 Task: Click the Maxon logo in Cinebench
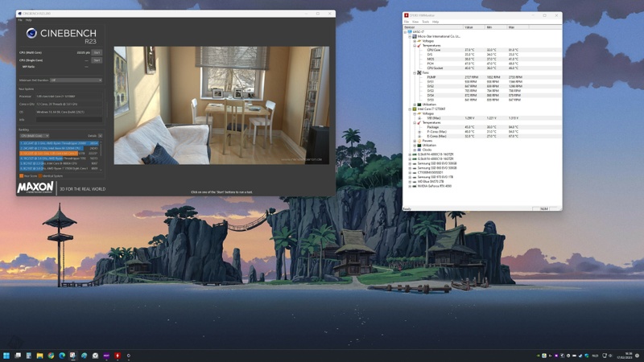(x=35, y=187)
